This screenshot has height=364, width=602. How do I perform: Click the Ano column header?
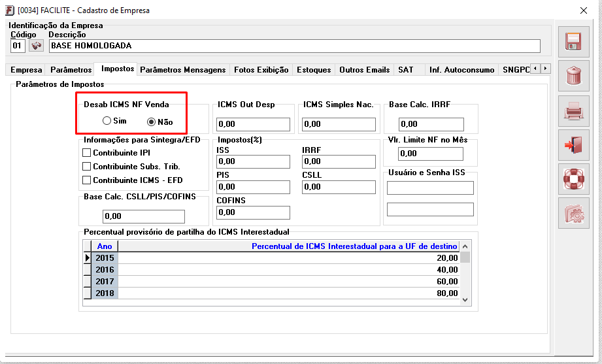point(105,246)
